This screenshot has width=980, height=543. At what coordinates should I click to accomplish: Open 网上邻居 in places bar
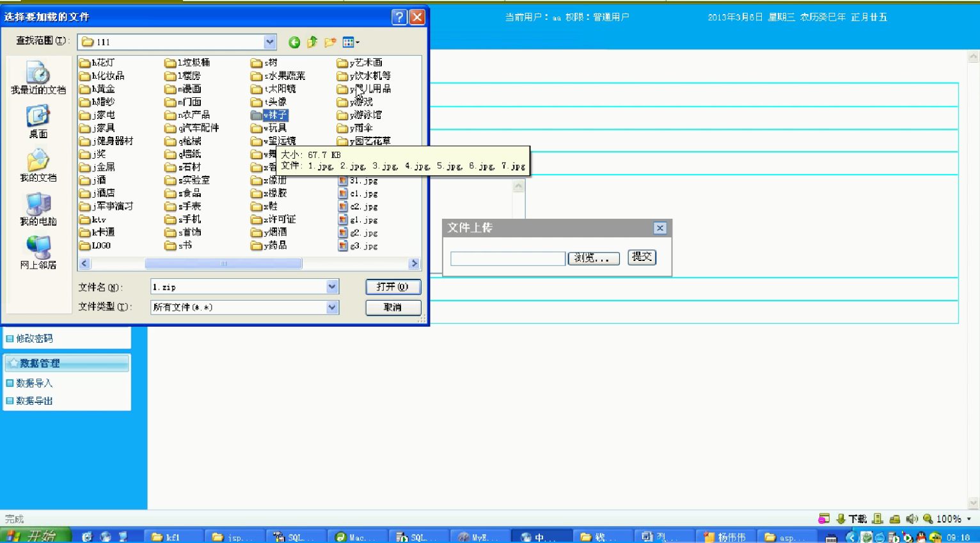pyautogui.click(x=38, y=252)
